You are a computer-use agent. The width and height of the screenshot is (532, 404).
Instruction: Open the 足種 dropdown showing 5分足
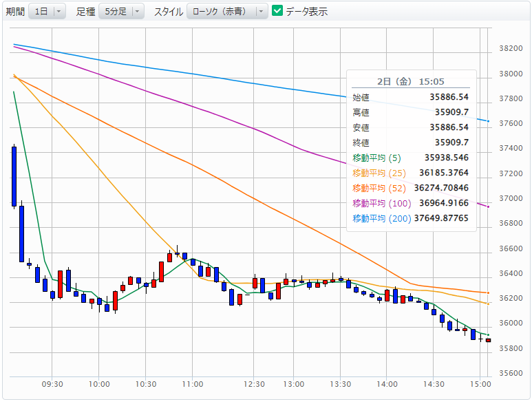coord(121,12)
